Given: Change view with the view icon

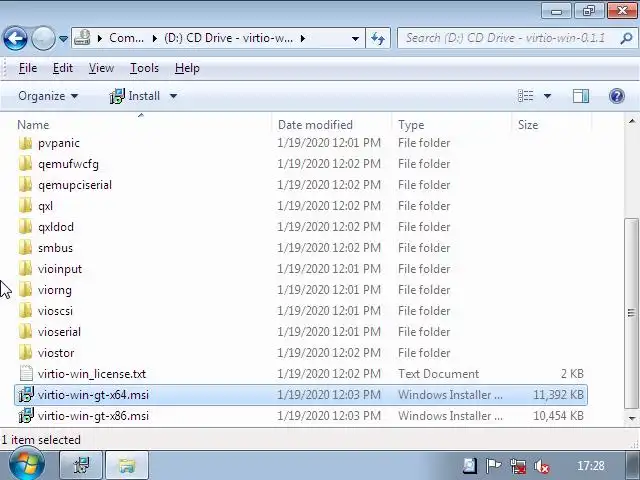Looking at the screenshot, I should 526,96.
